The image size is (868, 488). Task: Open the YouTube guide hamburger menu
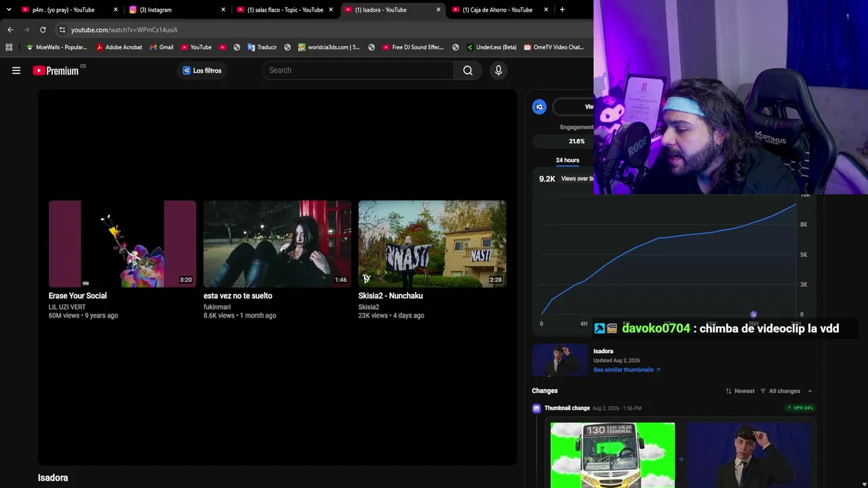[x=16, y=70]
